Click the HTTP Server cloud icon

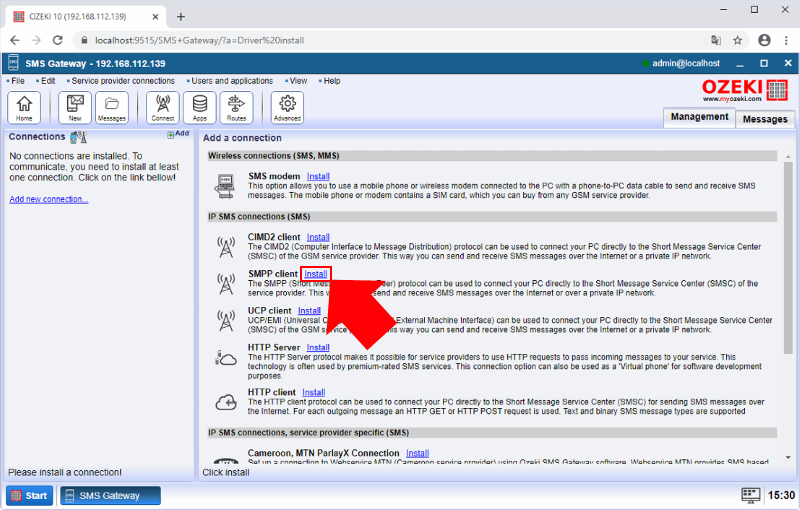click(x=226, y=358)
